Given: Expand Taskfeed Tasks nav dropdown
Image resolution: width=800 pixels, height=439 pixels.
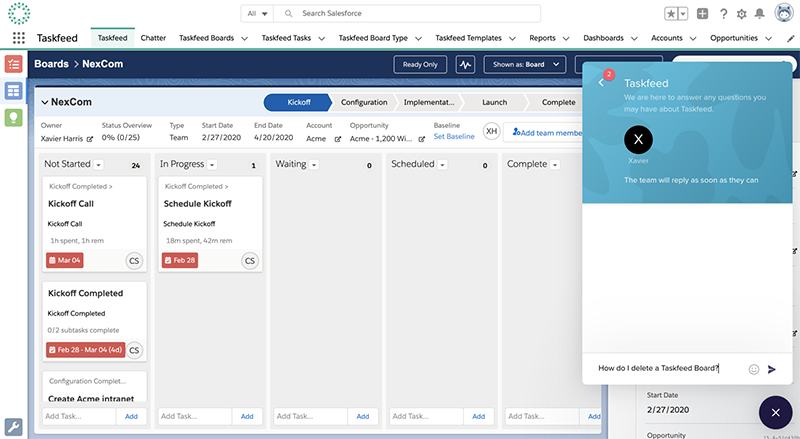Looking at the screenshot, I should pyautogui.click(x=321, y=38).
